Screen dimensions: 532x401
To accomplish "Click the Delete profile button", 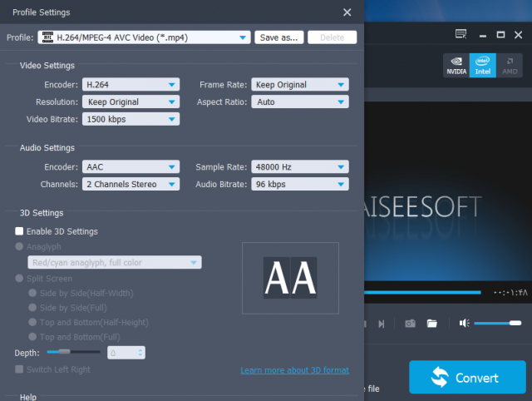I will tap(332, 37).
